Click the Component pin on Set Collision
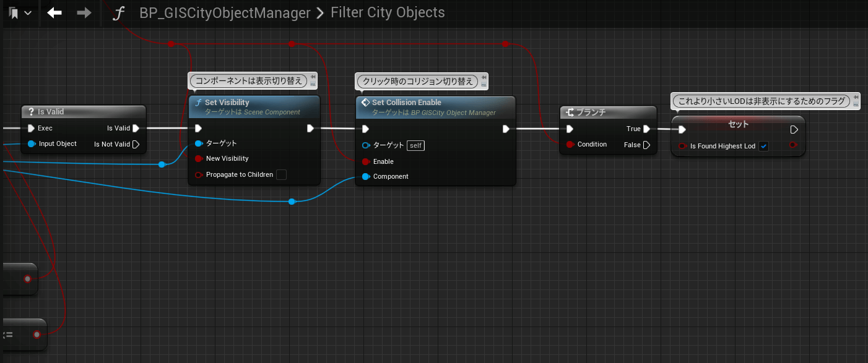The width and height of the screenshot is (868, 363). [366, 177]
